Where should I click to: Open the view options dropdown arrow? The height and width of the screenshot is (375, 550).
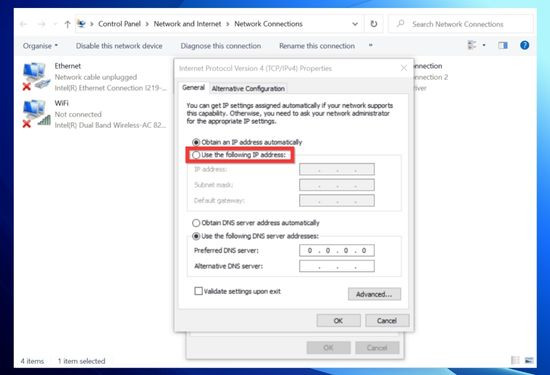click(484, 45)
